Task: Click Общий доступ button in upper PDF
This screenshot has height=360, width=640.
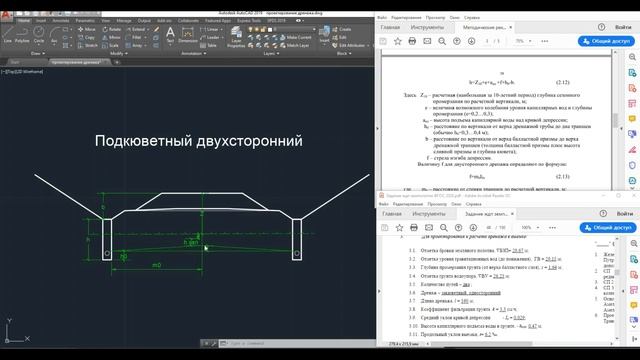Action: click(x=606, y=41)
